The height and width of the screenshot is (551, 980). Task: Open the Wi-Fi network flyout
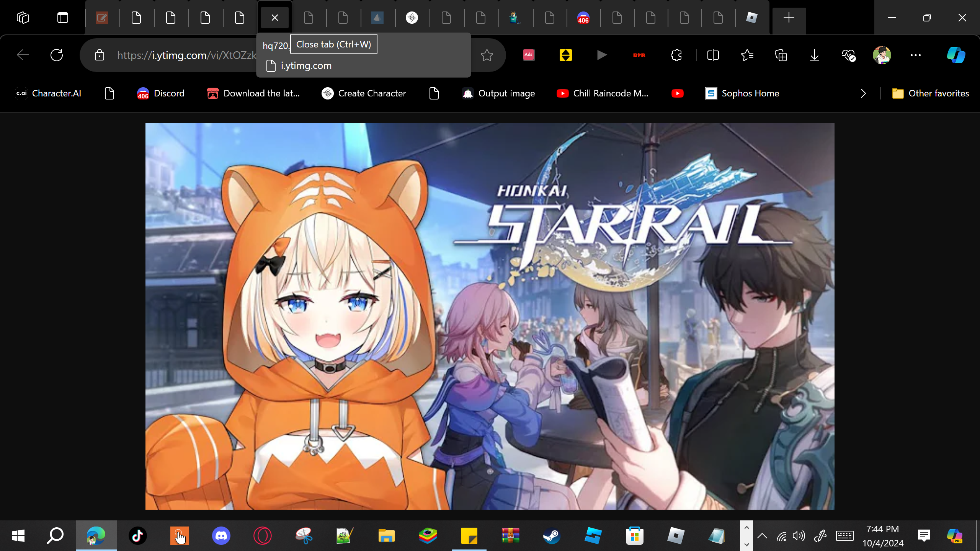pyautogui.click(x=781, y=536)
